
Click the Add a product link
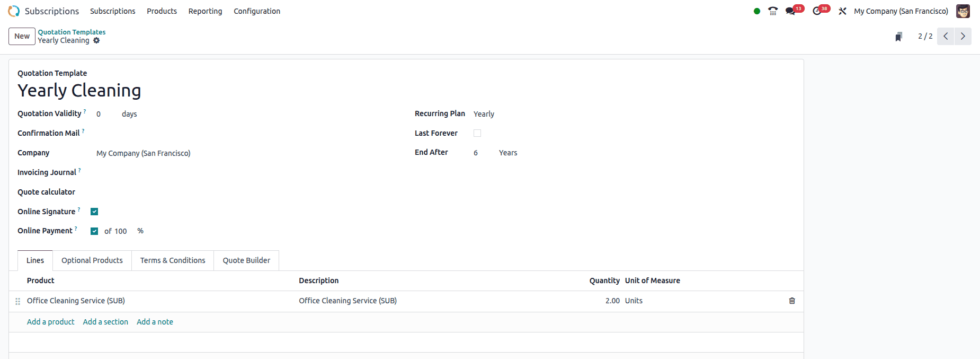(x=51, y=322)
